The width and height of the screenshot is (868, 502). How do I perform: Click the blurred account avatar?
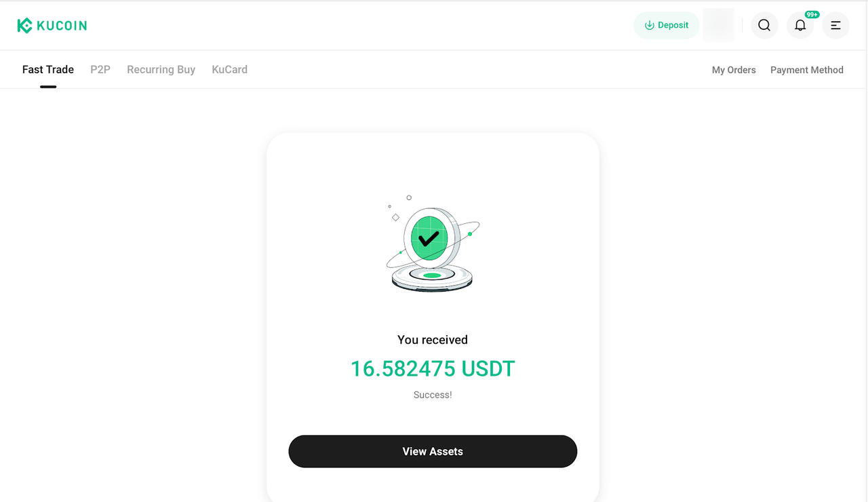(718, 25)
